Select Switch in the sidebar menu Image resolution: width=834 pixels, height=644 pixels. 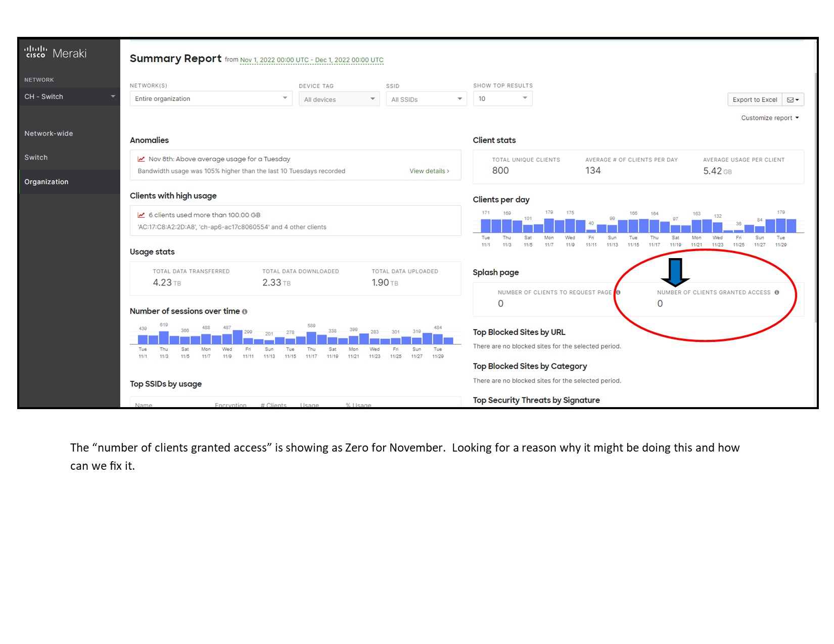36,158
